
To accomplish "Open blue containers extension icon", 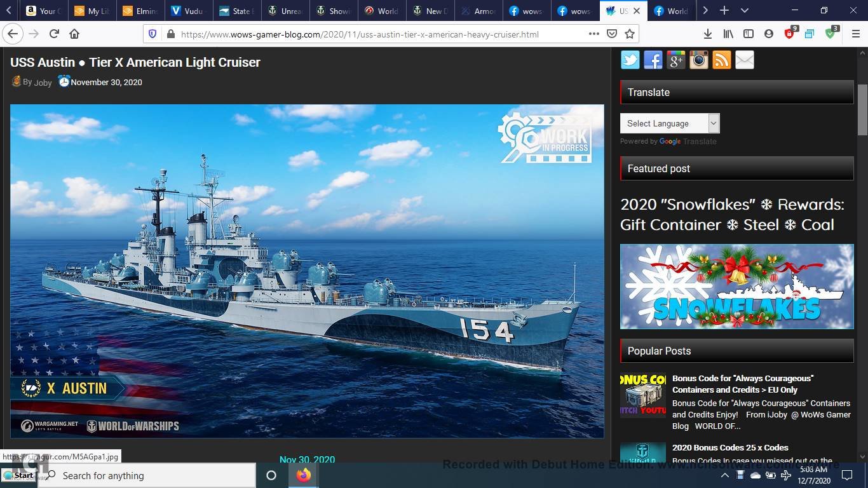I will point(810,34).
